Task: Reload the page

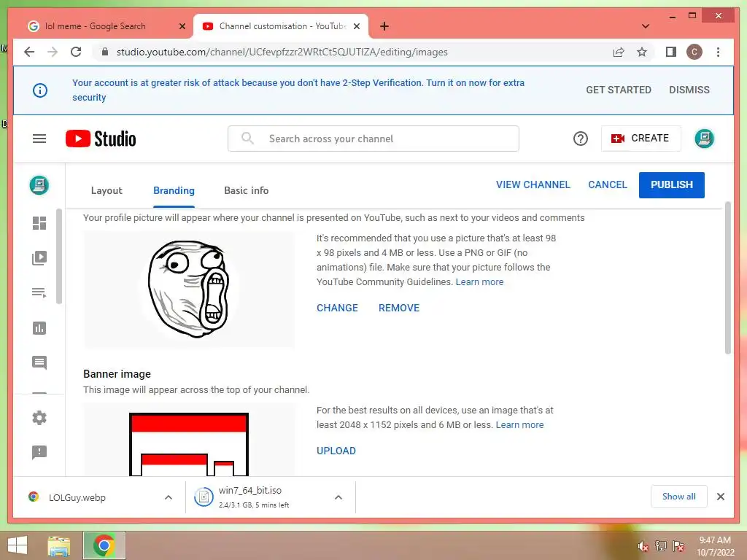Action: (76, 52)
